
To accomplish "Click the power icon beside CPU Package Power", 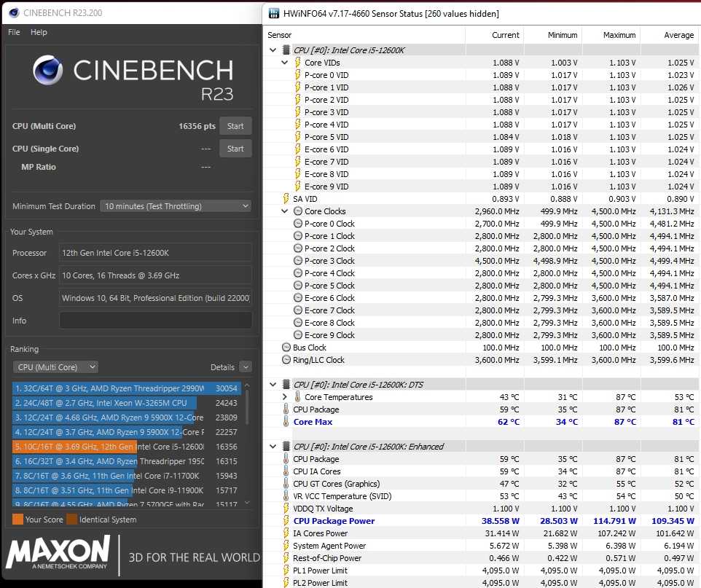I will [x=286, y=521].
